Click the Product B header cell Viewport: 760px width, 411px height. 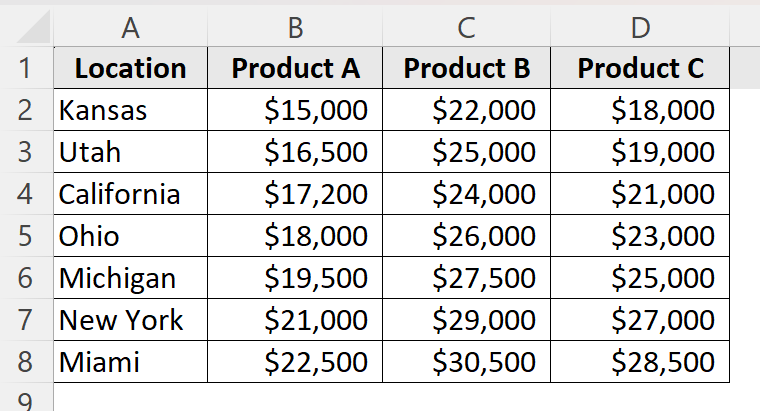pyautogui.click(x=466, y=68)
